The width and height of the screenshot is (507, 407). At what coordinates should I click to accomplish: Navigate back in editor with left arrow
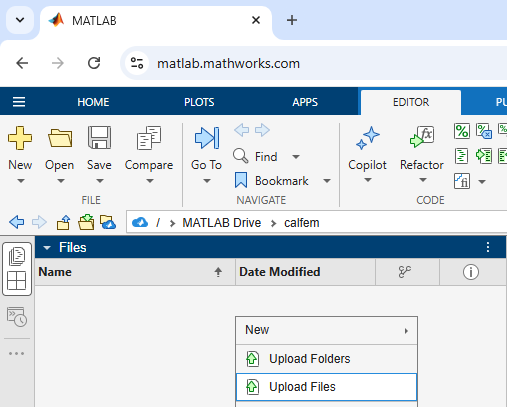point(242,130)
